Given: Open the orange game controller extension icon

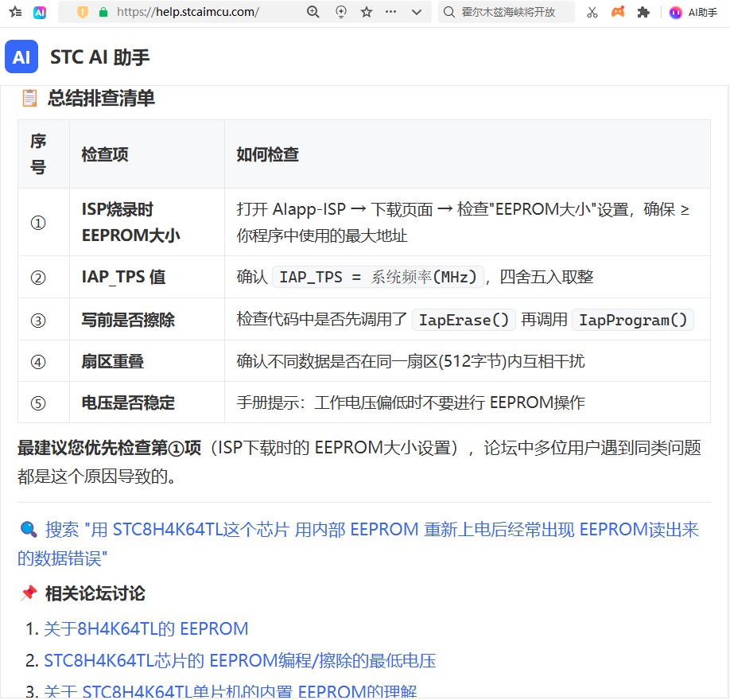Looking at the screenshot, I should tap(618, 12).
